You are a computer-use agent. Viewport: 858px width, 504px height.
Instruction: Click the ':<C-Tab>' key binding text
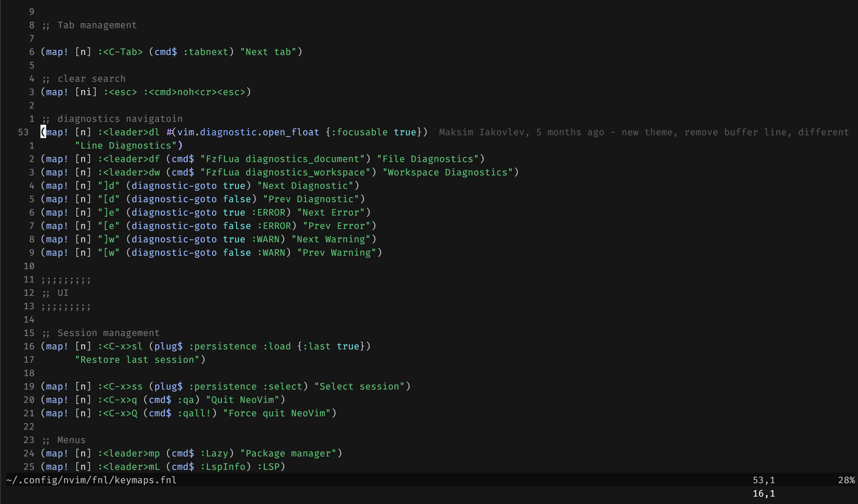(x=120, y=52)
